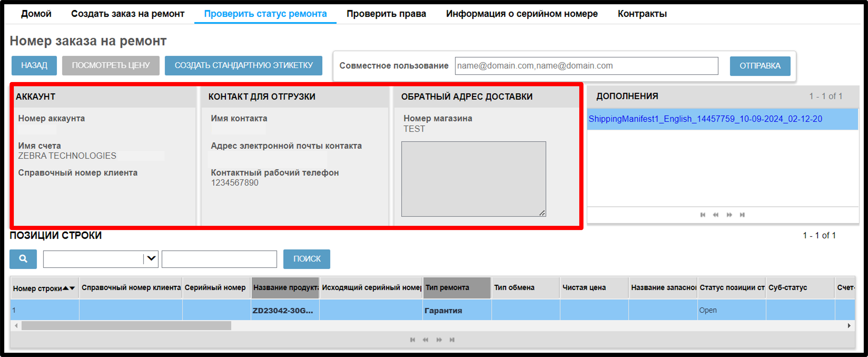Click Тип обмена column header

tap(525, 287)
